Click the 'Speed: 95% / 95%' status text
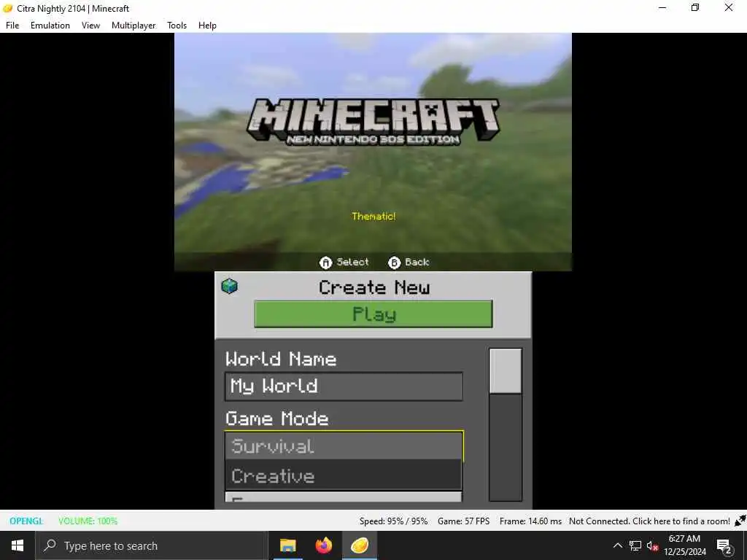This screenshot has width=747, height=560. (x=393, y=521)
